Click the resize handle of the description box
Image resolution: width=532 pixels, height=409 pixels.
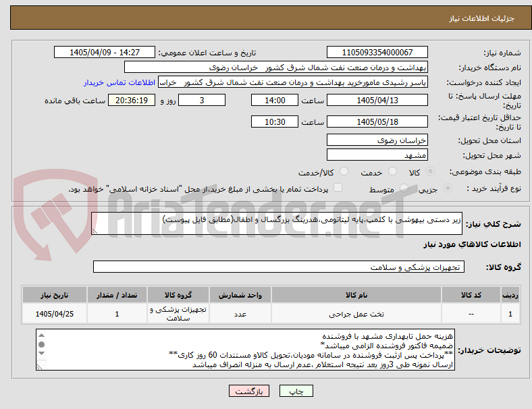point(95,231)
